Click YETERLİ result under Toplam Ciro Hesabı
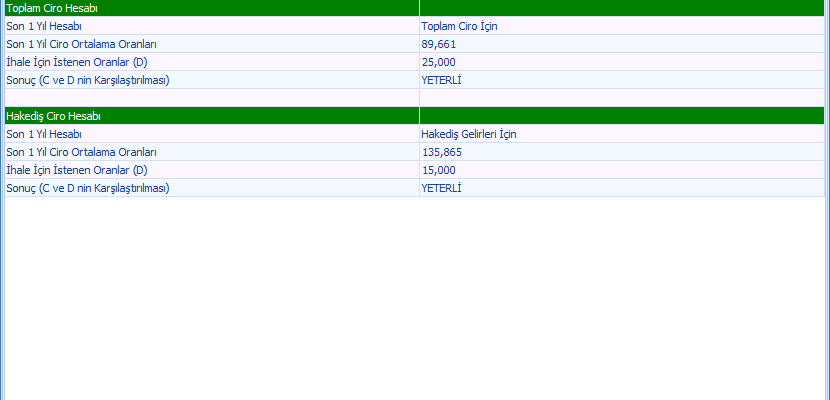830x400 pixels. coord(441,80)
